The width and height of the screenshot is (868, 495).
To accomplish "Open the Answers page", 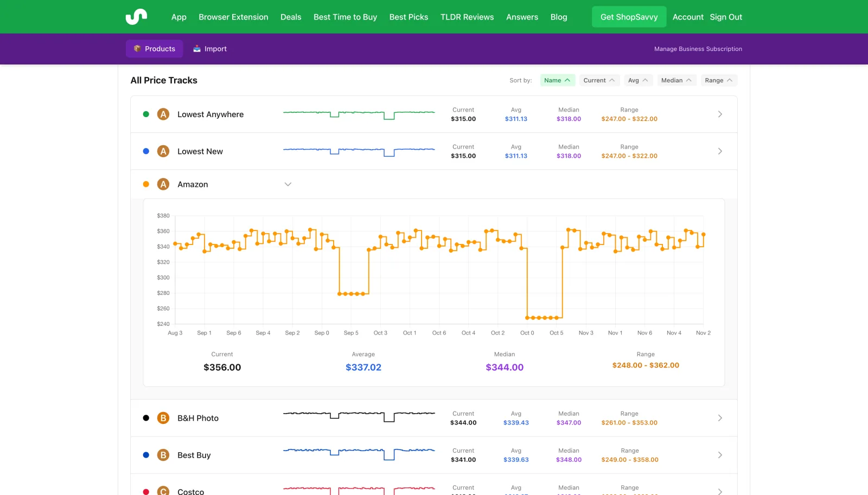I will [x=522, y=17].
